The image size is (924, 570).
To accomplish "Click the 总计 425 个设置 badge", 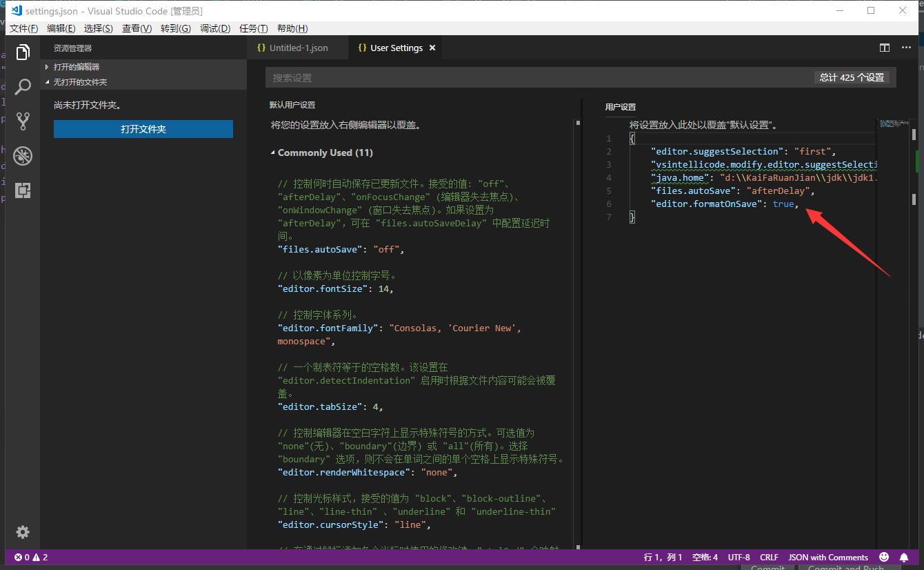I will click(x=852, y=78).
